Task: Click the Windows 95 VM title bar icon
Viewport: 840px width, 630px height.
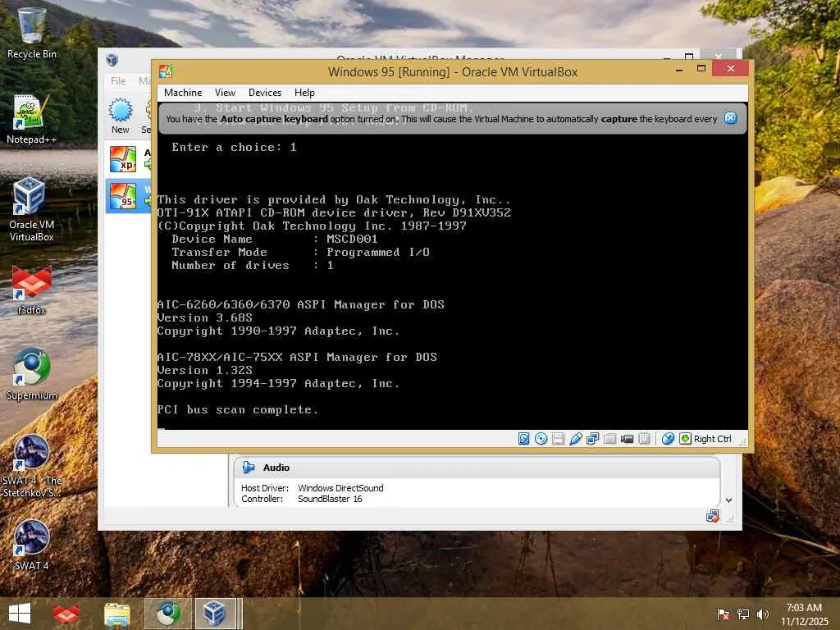Action: [166, 71]
